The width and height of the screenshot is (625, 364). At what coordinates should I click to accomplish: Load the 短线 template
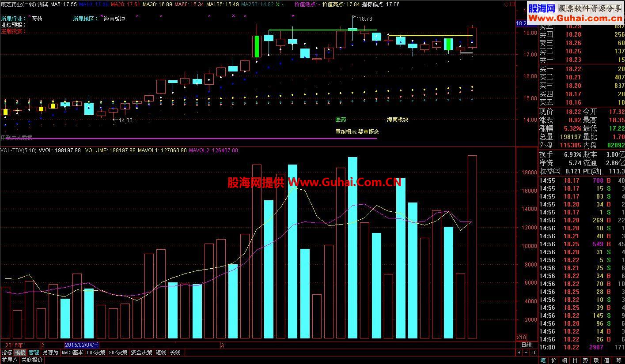(161, 353)
